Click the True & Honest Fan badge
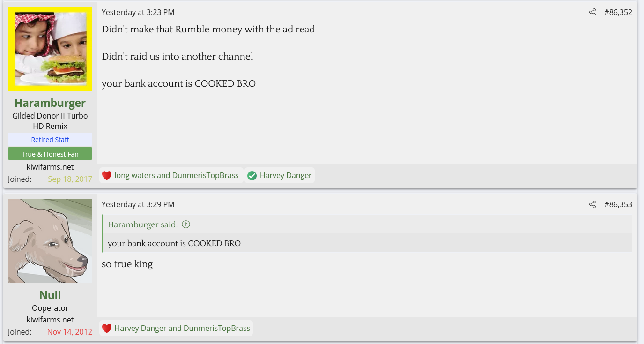 (50, 154)
